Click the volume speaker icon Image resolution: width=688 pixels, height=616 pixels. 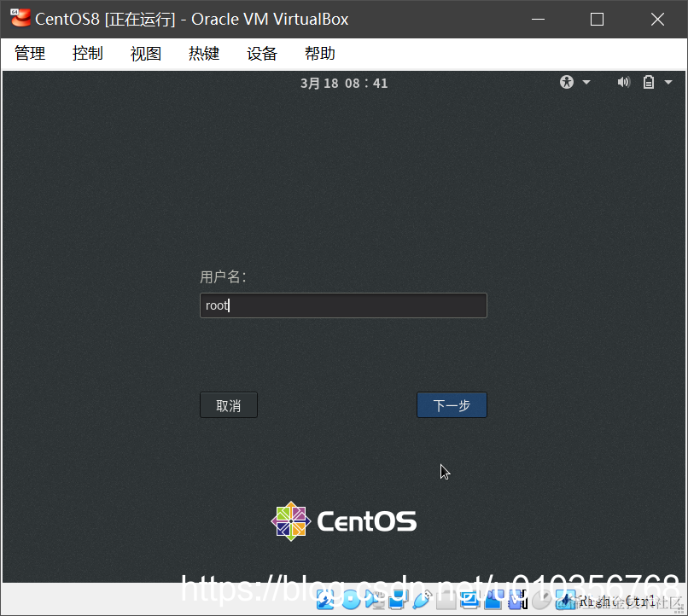(x=623, y=82)
